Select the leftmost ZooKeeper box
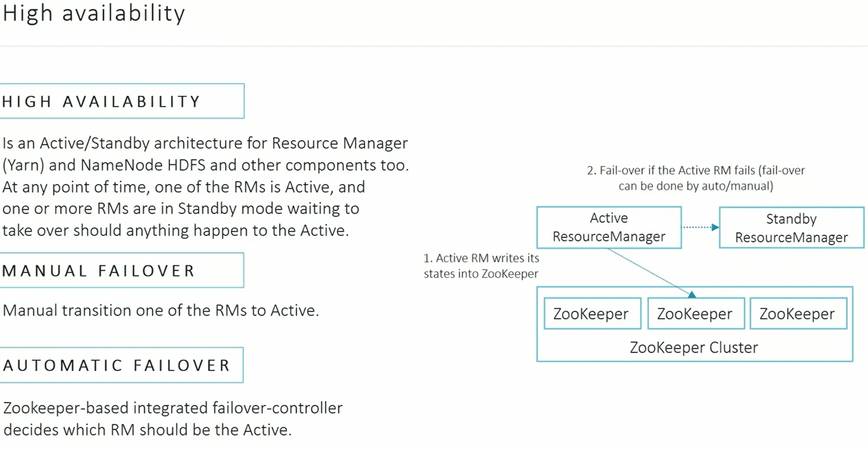868x450 pixels. coord(591,314)
